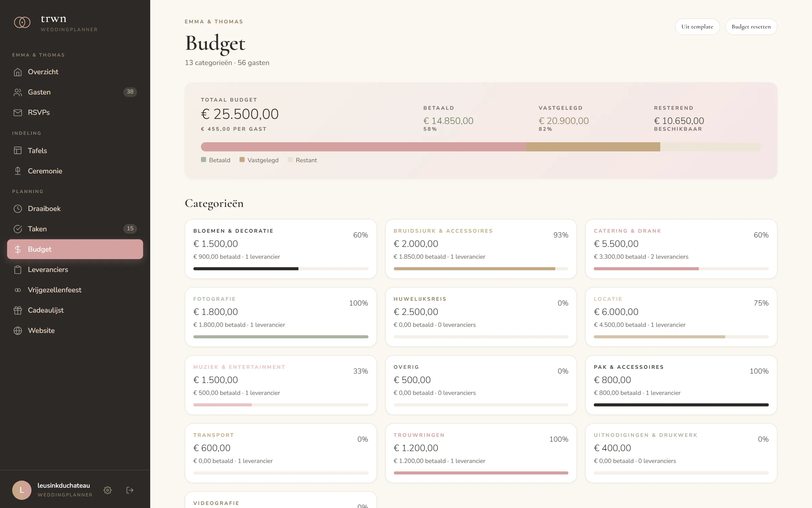This screenshot has width=812, height=508.
Task: Click the Website globe icon
Action: 18,331
